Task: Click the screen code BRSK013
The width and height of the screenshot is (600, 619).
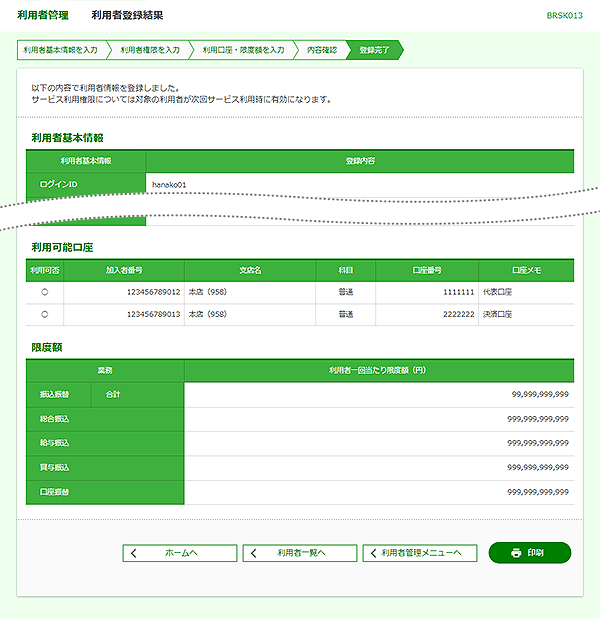Action: pyautogui.click(x=564, y=15)
